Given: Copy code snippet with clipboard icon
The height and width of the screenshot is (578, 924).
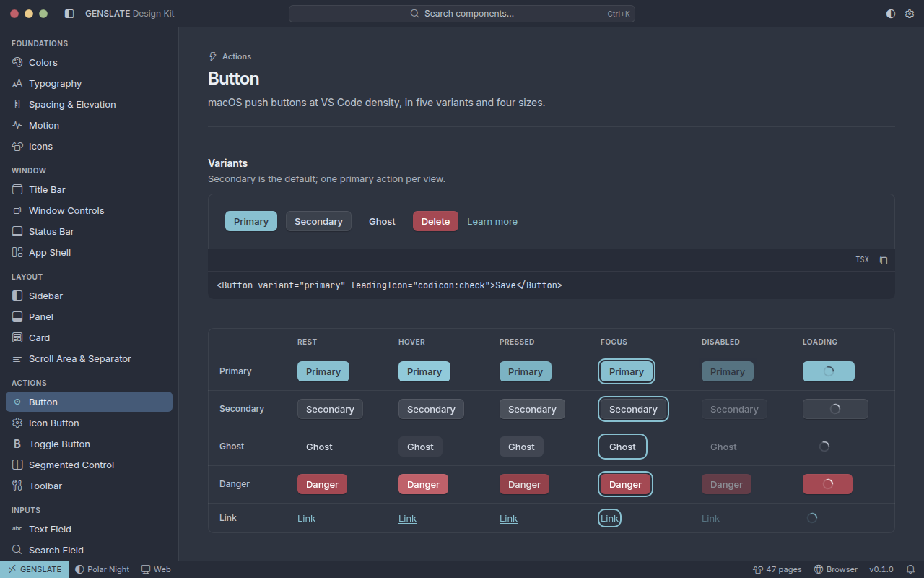Looking at the screenshot, I should [884, 260].
